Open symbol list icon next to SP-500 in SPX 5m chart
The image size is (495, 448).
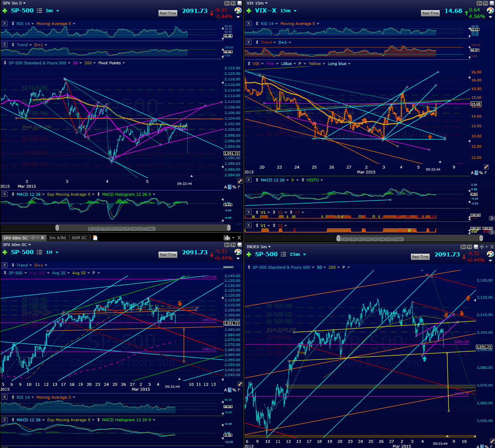[39, 11]
